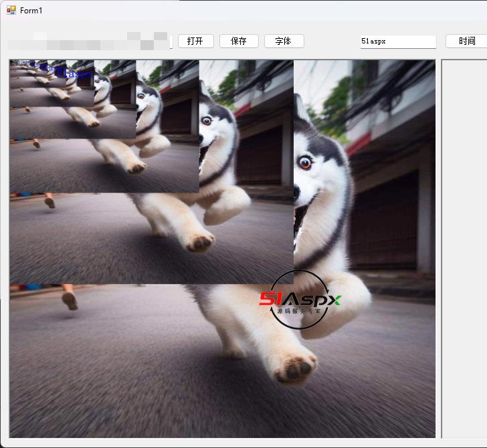Click the husky picture preview area
487x448 pixels.
tap(222, 249)
